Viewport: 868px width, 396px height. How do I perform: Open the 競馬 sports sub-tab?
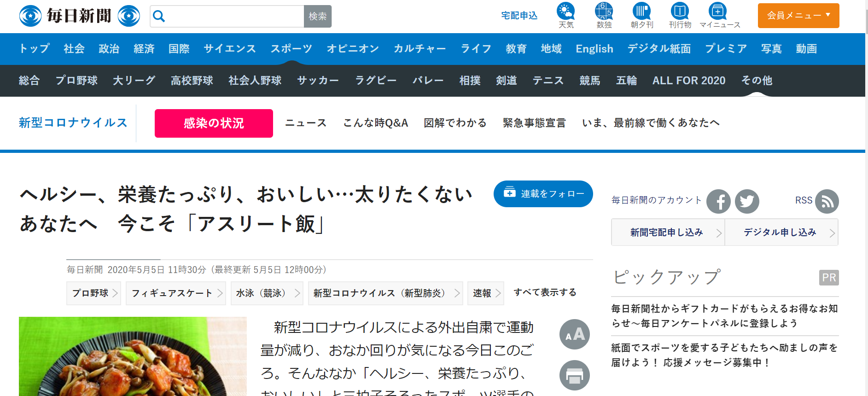pos(590,81)
